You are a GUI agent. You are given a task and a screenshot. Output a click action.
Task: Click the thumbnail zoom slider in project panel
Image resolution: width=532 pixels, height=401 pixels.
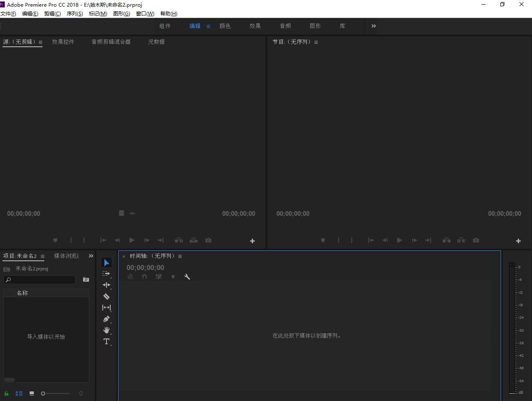pyautogui.click(x=55, y=393)
